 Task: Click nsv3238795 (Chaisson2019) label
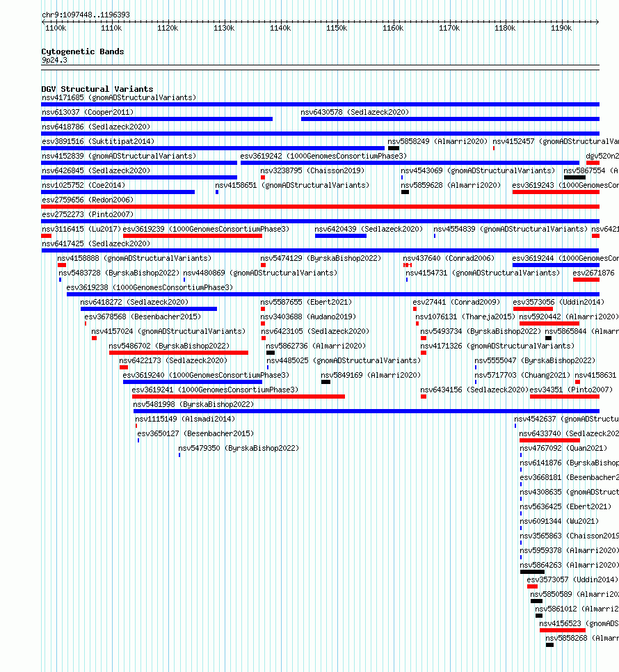312,170
